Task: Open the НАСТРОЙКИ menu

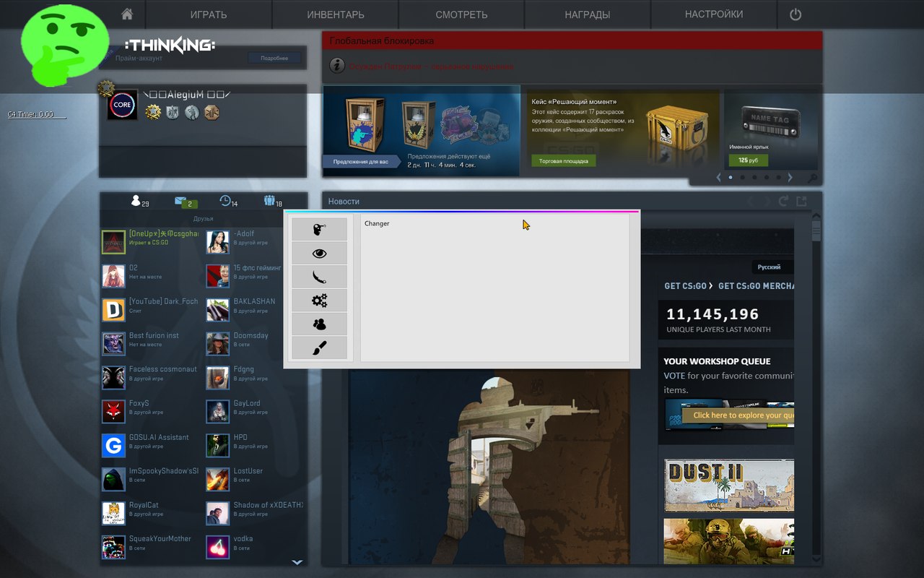Action: tap(714, 14)
